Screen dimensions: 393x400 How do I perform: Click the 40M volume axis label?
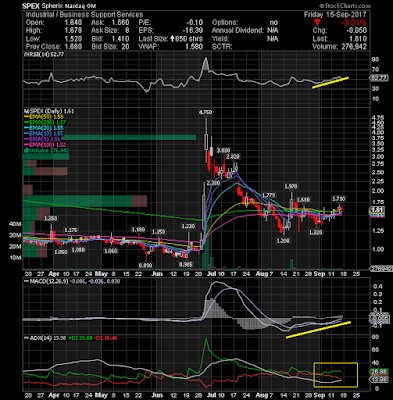(15, 224)
